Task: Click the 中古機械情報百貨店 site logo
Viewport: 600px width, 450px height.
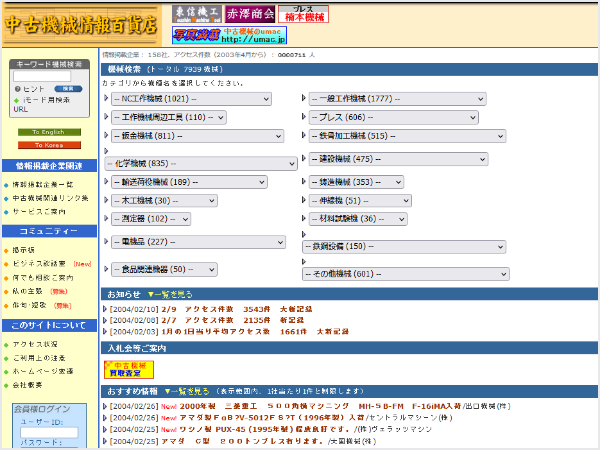Action: 82,25
